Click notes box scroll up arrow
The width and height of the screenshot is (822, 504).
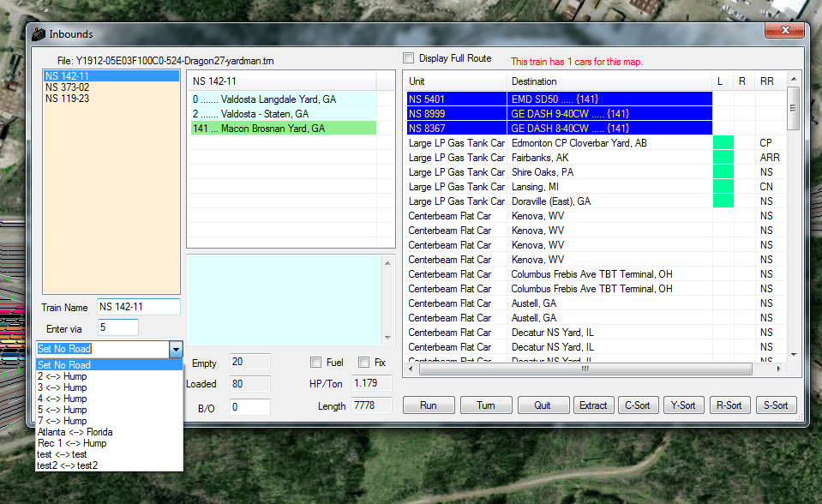388,263
